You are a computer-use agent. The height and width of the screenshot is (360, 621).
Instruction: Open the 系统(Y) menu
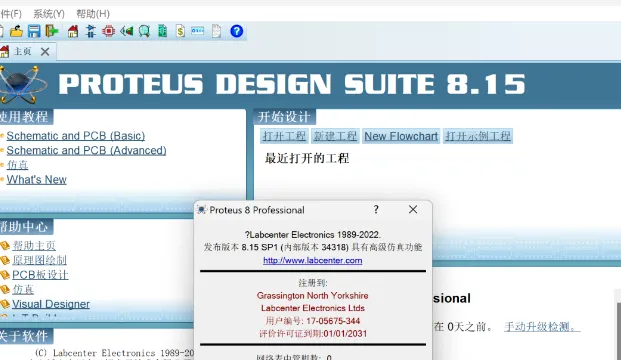click(x=49, y=14)
